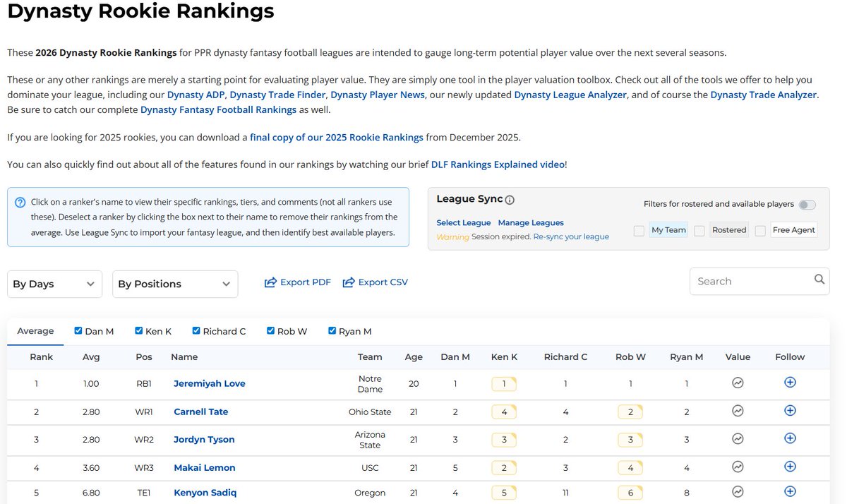This screenshot has width=847, height=504.
Task: Open the Manage Leagues link
Action: point(531,223)
